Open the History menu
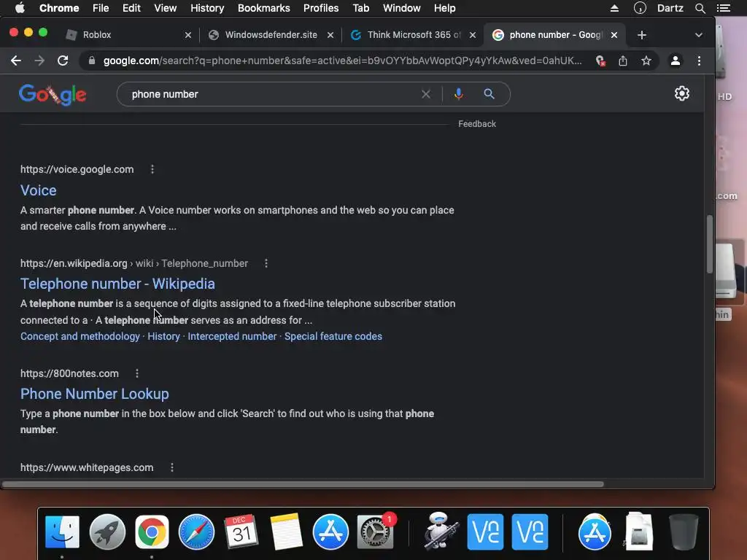This screenshot has height=560, width=747. point(207,8)
